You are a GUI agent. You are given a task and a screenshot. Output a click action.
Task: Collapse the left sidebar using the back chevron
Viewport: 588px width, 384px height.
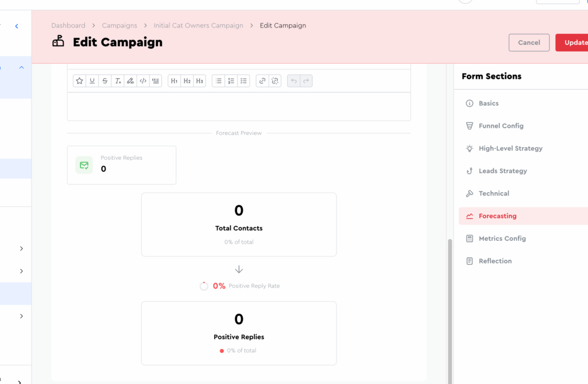tap(17, 26)
